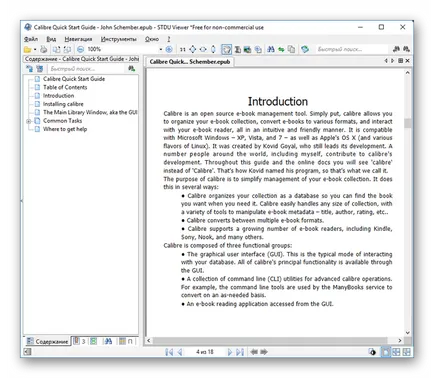This screenshot has width=434, height=378.
Task: Switch to the last panel tab labeled П
Action: pos(126,341)
